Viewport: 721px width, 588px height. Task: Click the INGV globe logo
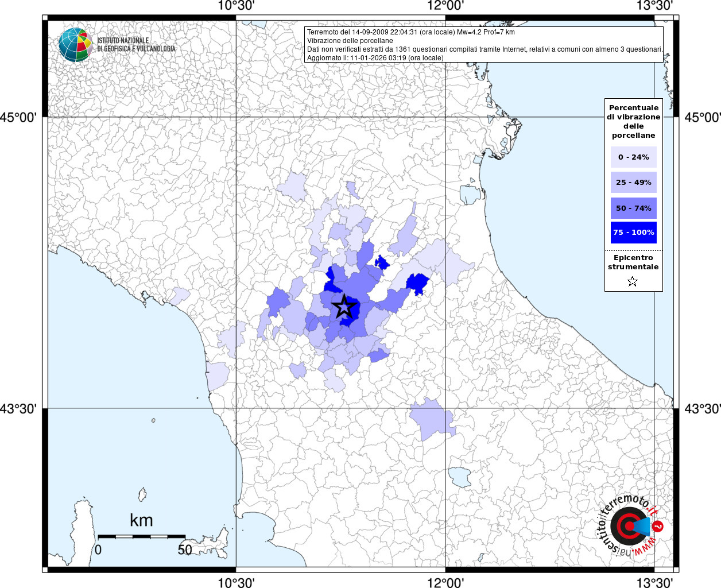[x=75, y=45]
